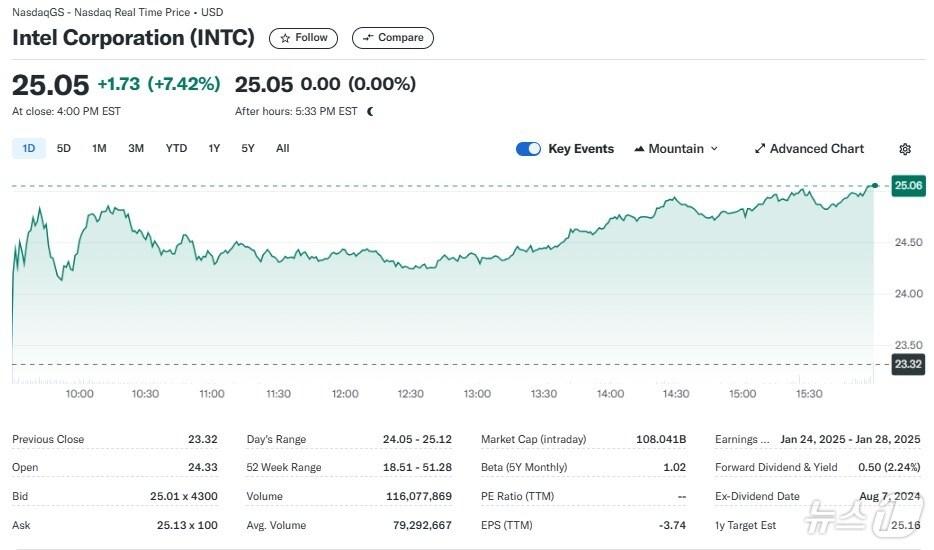Select the 1D time range tab
The width and height of the screenshot is (934, 550).
(29, 148)
